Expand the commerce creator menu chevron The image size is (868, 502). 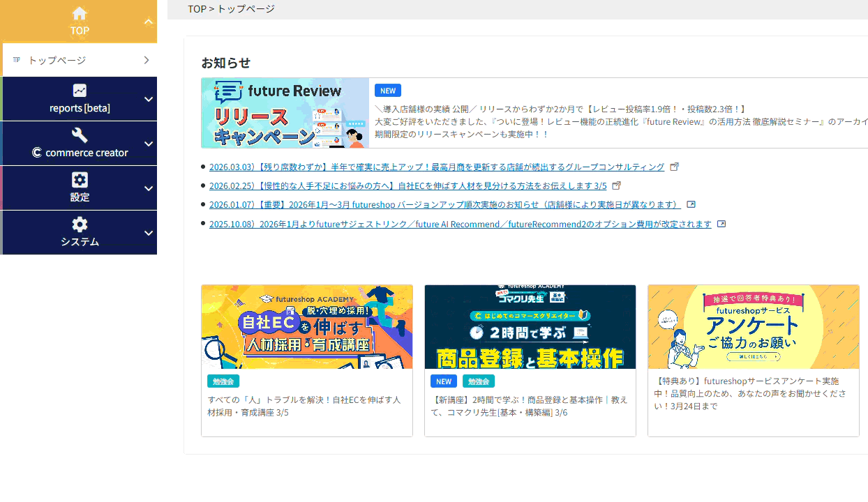148,144
